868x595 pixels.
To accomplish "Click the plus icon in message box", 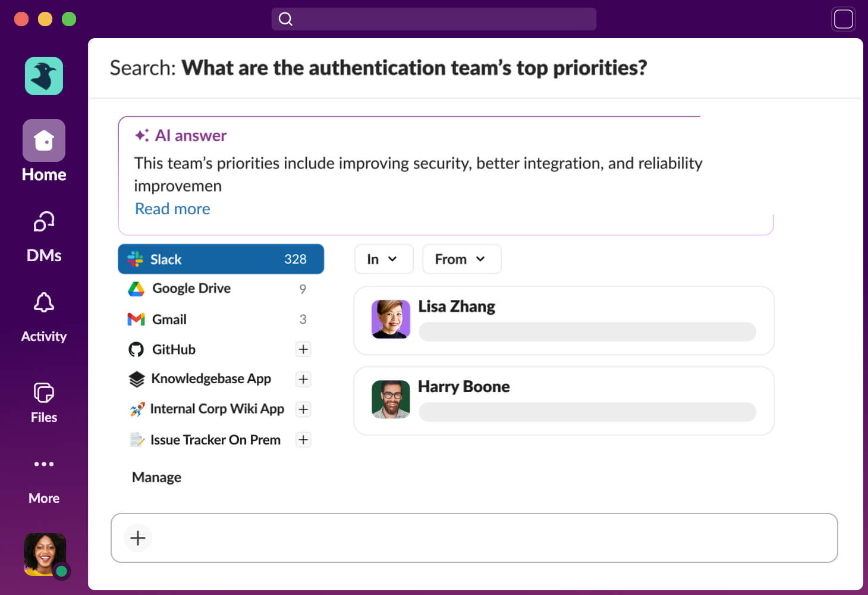I will coord(138,538).
